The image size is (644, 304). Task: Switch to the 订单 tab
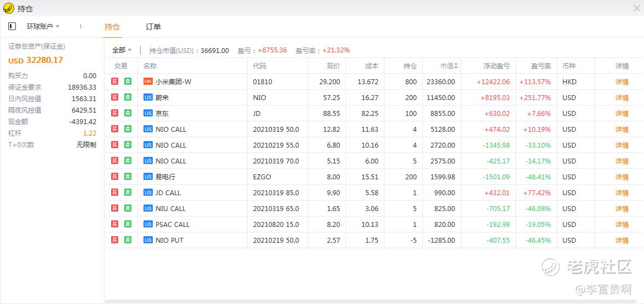153,27
